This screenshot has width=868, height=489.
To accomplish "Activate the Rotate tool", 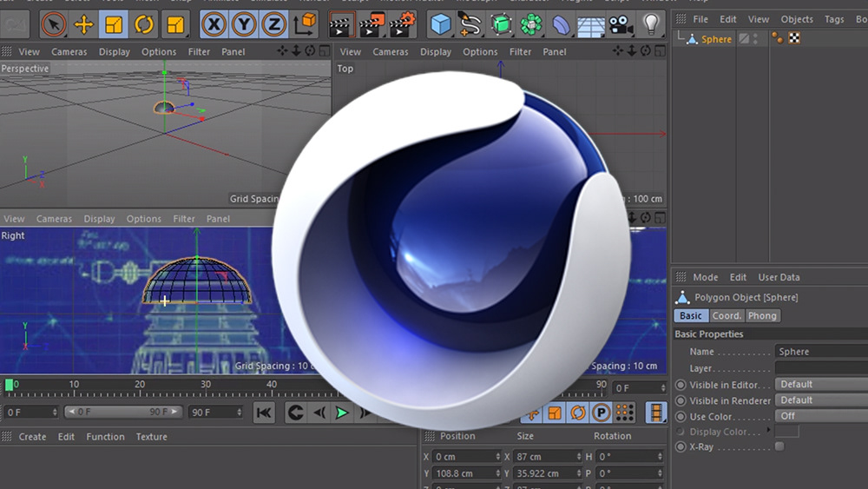I will (x=144, y=24).
